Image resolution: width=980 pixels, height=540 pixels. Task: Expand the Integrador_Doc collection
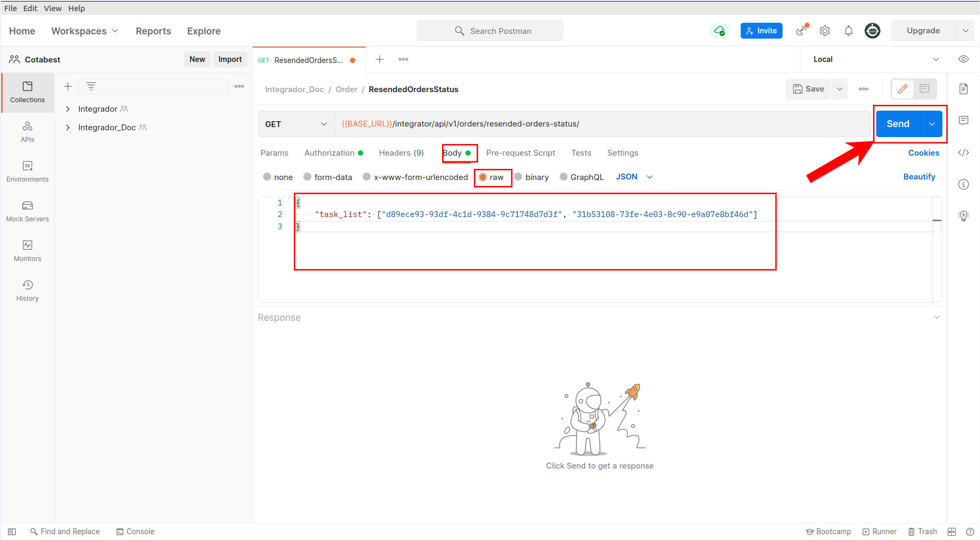68,128
